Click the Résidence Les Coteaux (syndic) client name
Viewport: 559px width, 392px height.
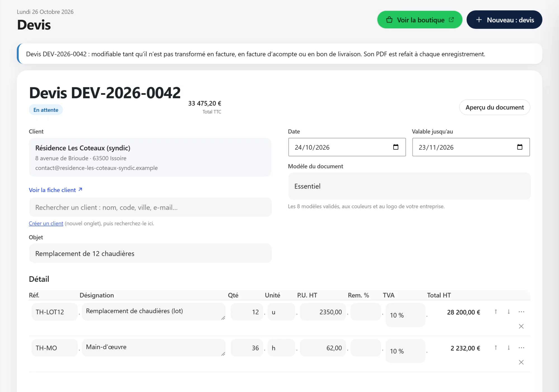[x=83, y=148]
